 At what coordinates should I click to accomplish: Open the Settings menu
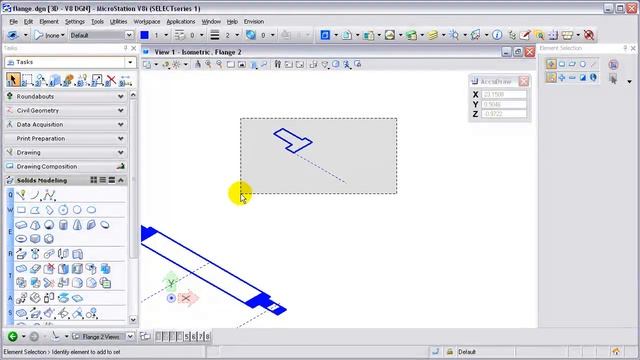tap(75, 22)
